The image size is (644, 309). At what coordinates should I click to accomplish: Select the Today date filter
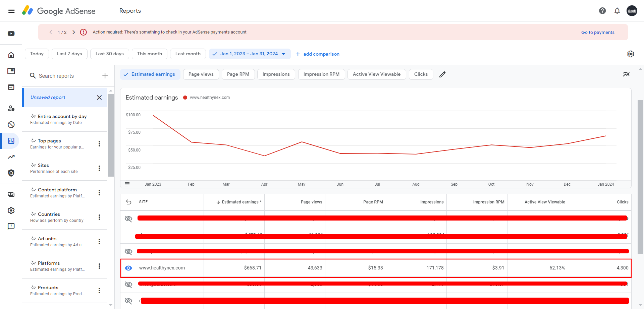pos(37,54)
